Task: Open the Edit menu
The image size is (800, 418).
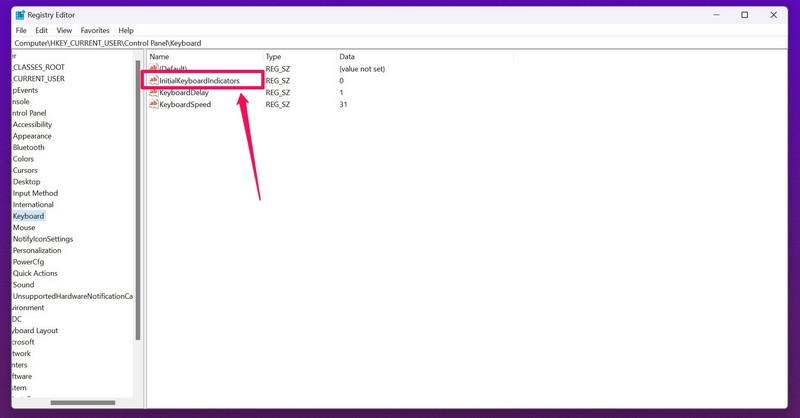Action: click(x=41, y=31)
